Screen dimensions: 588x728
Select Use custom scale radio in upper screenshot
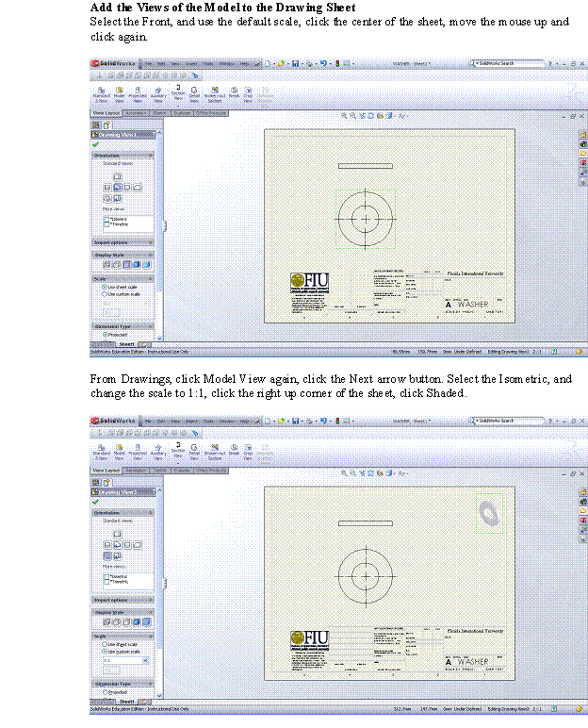pyautogui.click(x=105, y=294)
